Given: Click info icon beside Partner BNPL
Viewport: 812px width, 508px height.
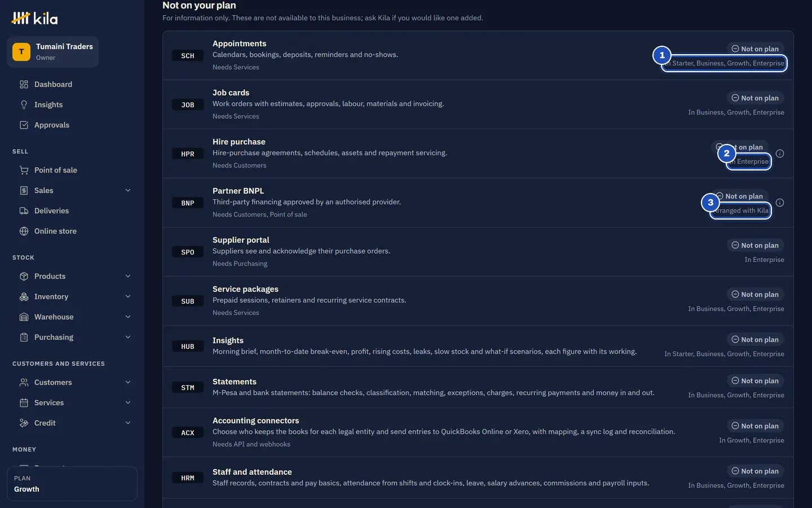Looking at the screenshot, I should click(x=780, y=203).
